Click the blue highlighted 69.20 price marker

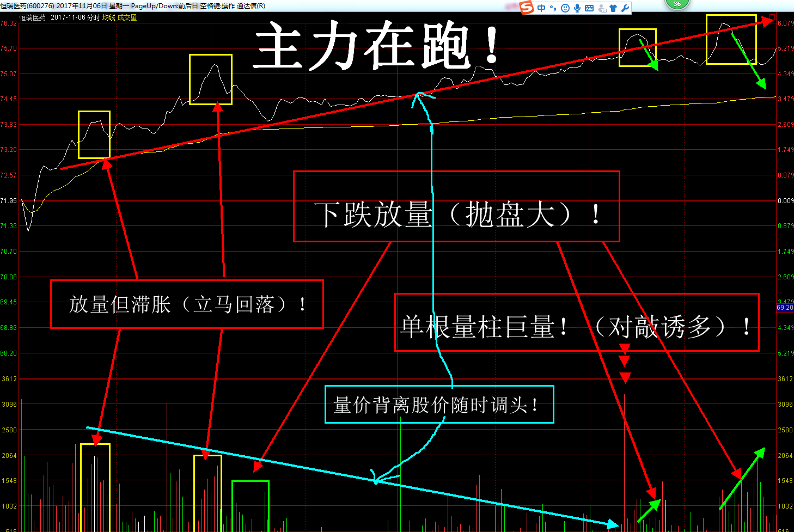click(x=785, y=308)
